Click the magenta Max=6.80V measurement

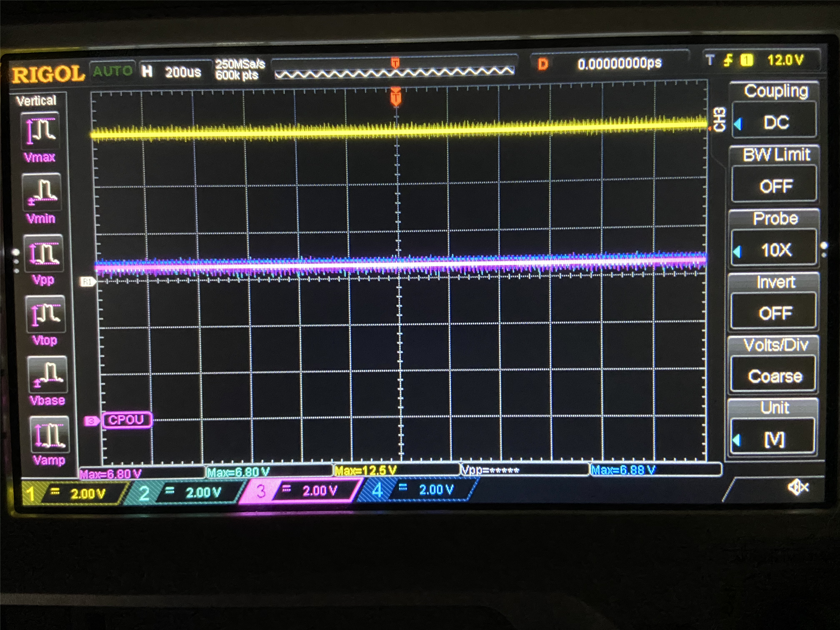[111, 474]
